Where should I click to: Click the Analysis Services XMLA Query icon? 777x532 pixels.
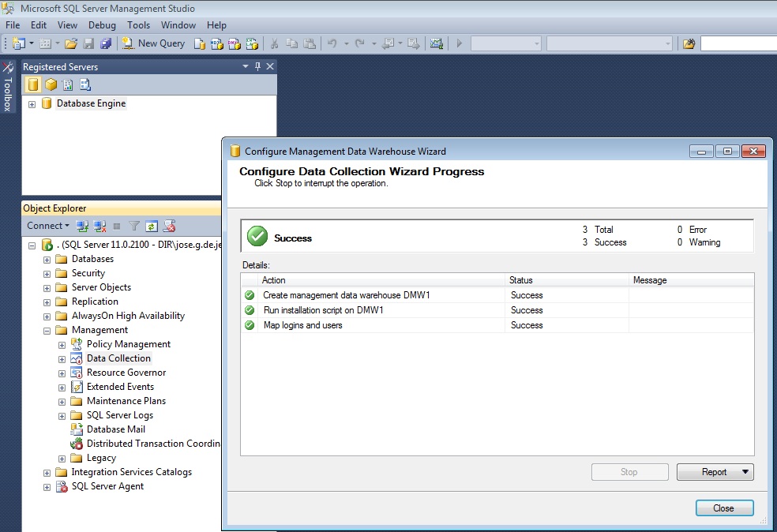pyautogui.click(x=252, y=43)
